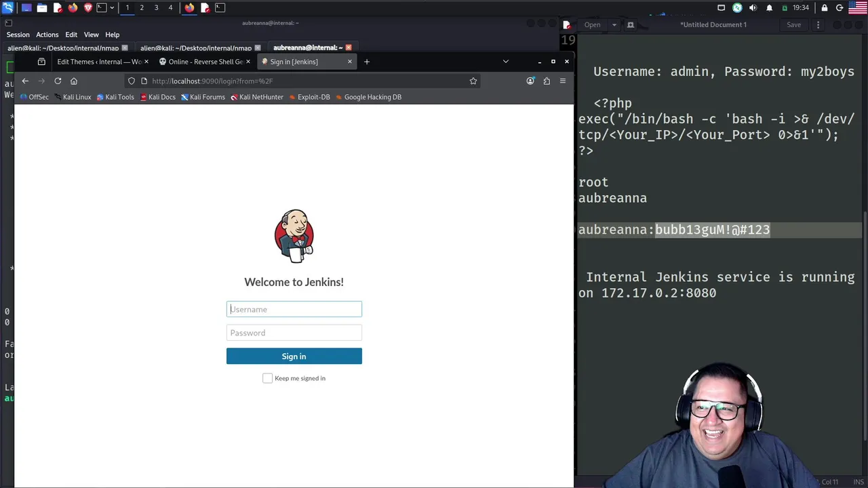868x488 pixels.
Task: Open Firefox extensions puzzle icon
Action: tap(547, 81)
